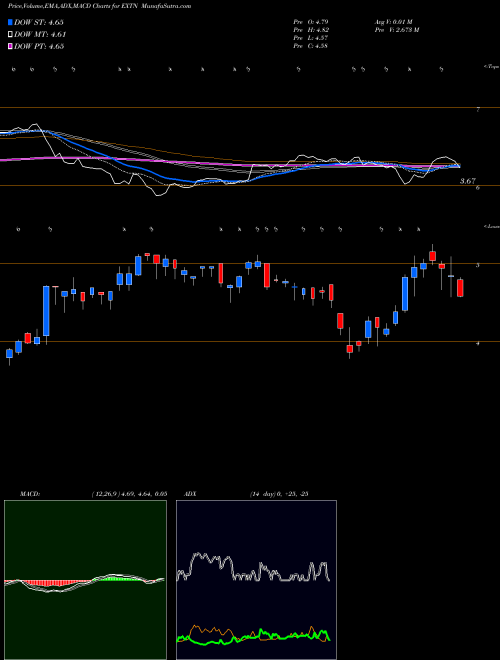Click the chart title for EXTN
Viewport: 500px width, 660px height.
[x=99, y=6]
